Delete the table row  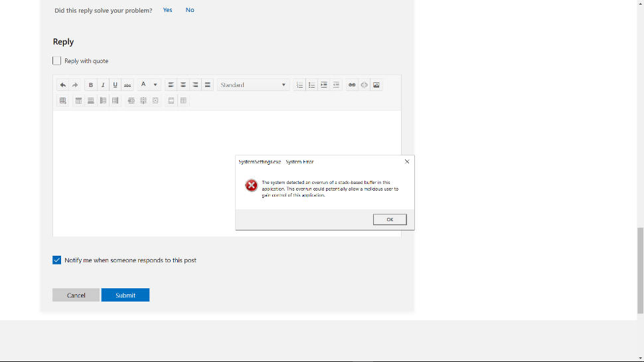[131, 101]
